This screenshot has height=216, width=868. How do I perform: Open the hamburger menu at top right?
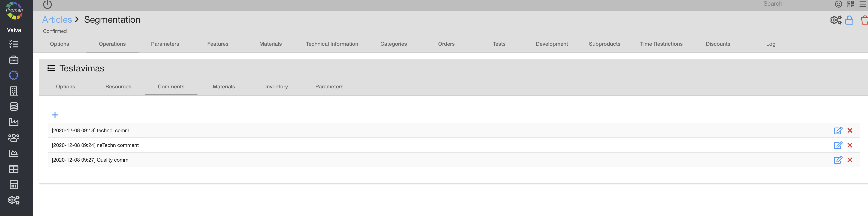tap(863, 4)
